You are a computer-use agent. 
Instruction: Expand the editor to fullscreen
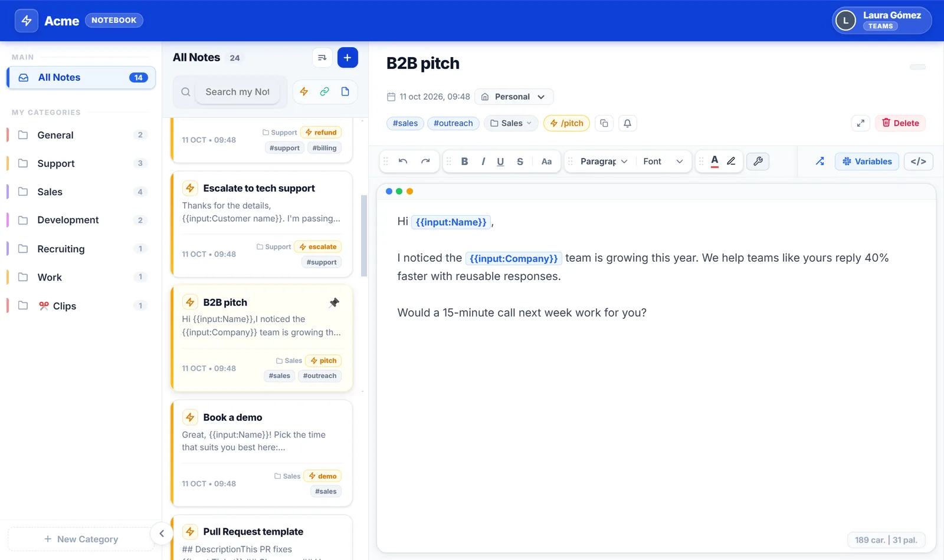tap(861, 123)
